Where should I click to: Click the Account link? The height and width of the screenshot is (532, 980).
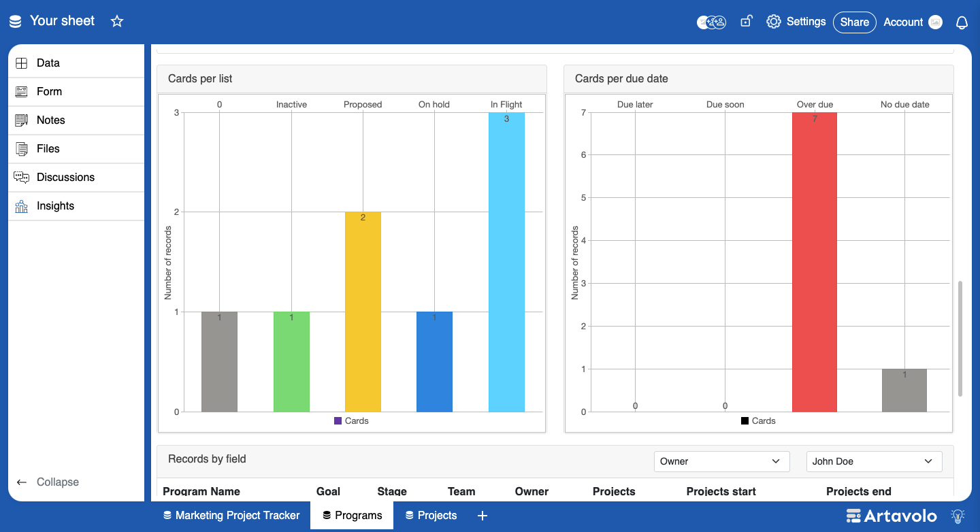point(903,22)
